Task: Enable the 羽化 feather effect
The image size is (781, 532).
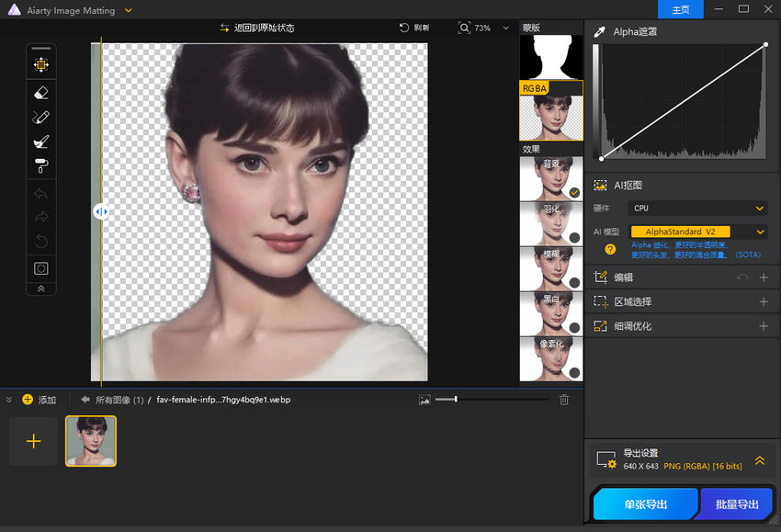Action: click(574, 238)
